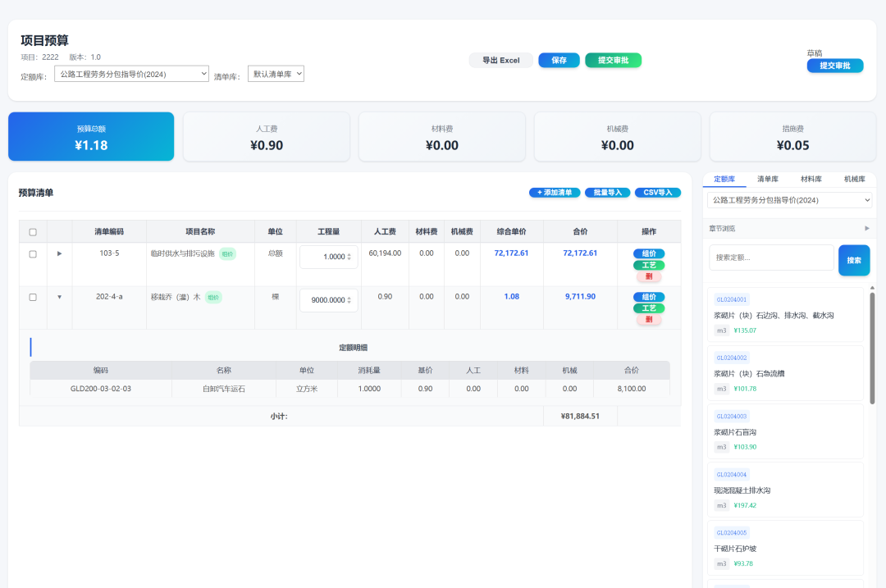Click the 组价 button for item 202-4-a
This screenshot has height=588, width=886.
click(x=648, y=297)
